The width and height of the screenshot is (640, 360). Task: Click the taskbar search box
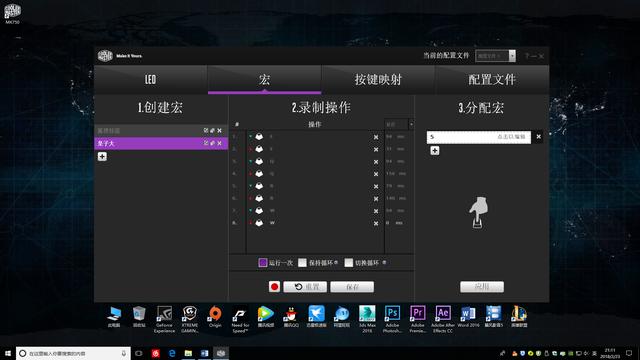click(x=73, y=353)
